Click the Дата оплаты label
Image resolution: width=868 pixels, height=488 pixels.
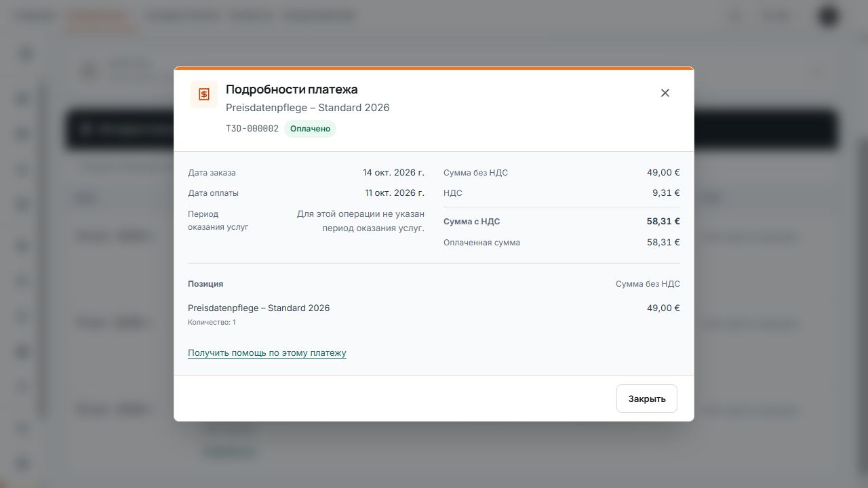[213, 192]
